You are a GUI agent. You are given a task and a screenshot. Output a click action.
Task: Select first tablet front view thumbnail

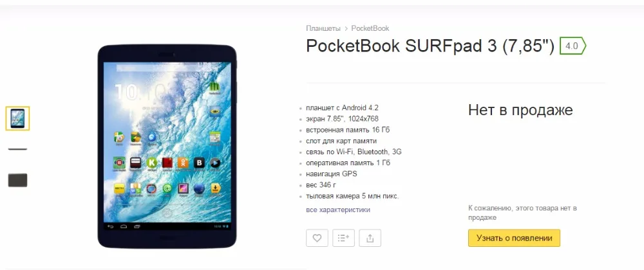click(x=17, y=118)
